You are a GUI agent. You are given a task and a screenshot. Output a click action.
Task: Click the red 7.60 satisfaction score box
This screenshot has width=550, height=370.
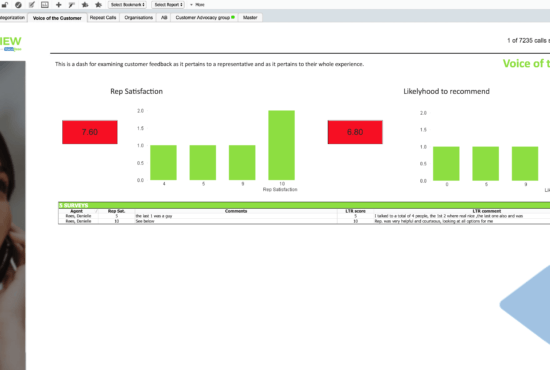tap(90, 132)
